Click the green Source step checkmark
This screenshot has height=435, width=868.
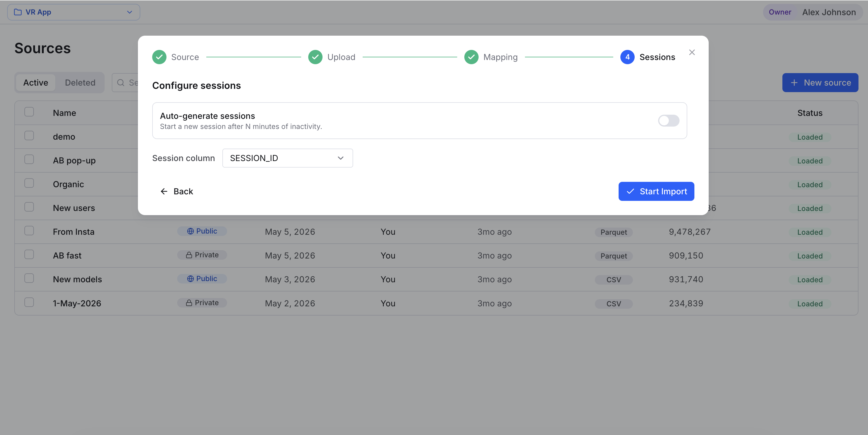pyautogui.click(x=159, y=57)
